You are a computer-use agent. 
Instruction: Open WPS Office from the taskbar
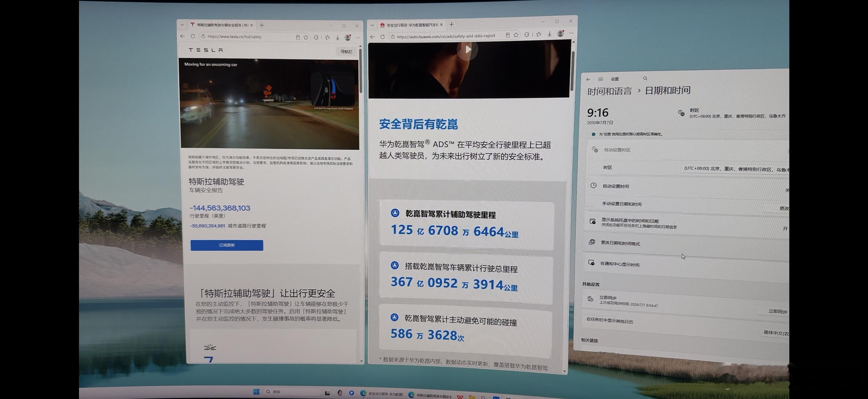click(460, 397)
